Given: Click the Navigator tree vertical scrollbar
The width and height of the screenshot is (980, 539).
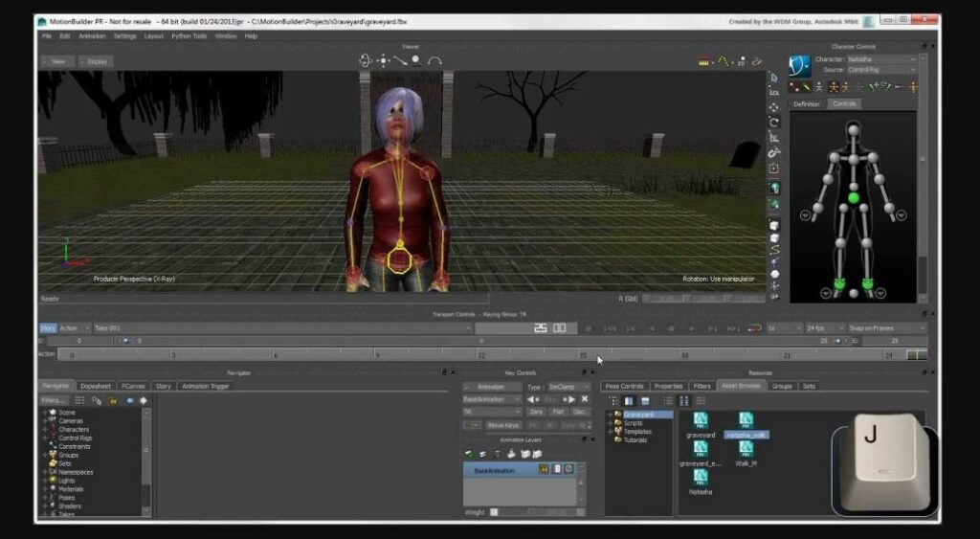Looking at the screenshot, I should 146,462.
